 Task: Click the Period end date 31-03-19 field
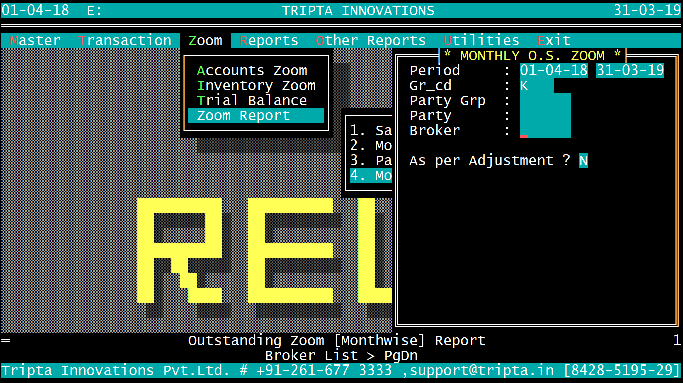(630, 70)
